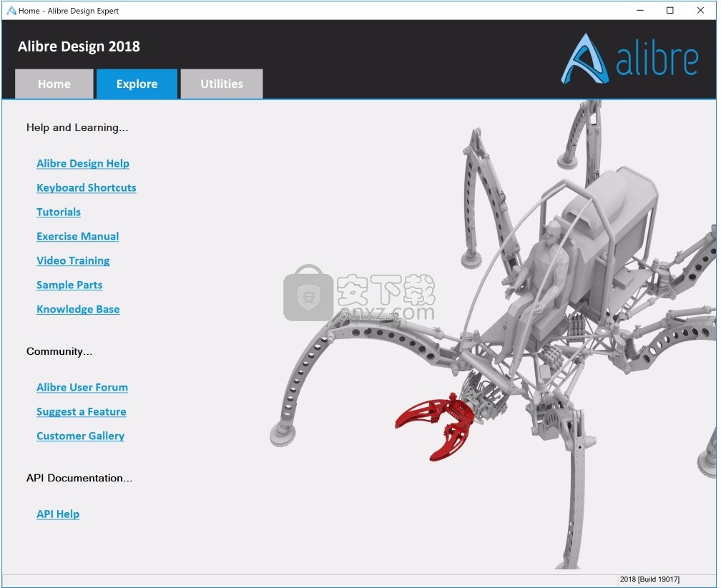Screen dimensions: 721x588
Task: Click the build number in status bar
Action: pyautogui.click(x=649, y=579)
